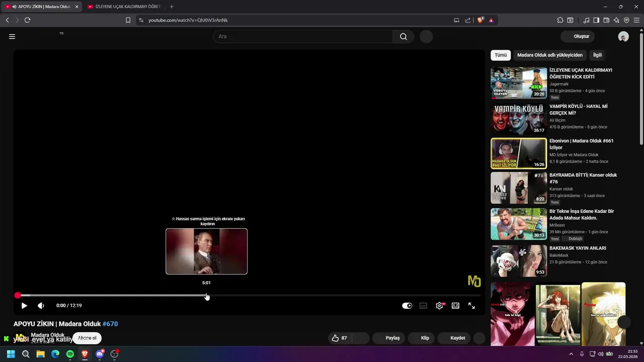644x362 pixels.
Task: Expand the system tray hidden icons chevron
Action: 571,354
